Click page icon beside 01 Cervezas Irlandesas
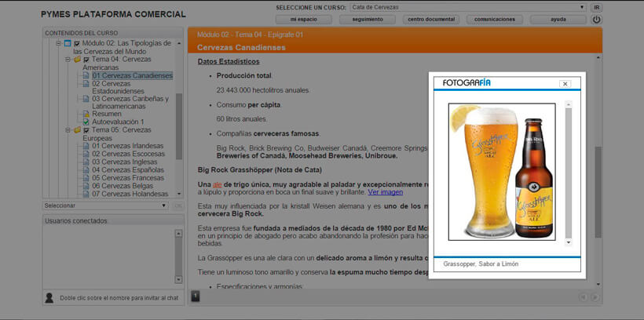Screen dimensions: 644x320 pos(86,146)
